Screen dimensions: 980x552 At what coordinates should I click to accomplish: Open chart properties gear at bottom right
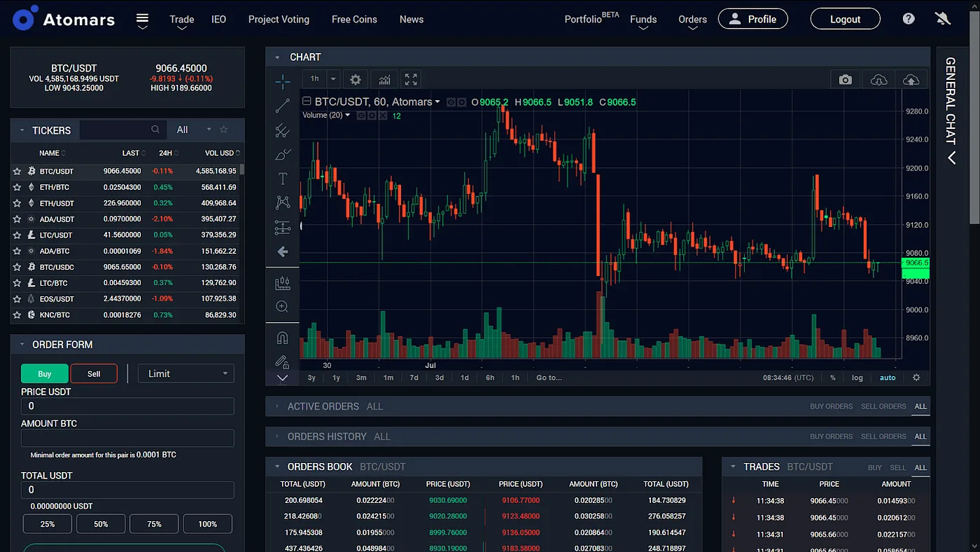point(916,378)
